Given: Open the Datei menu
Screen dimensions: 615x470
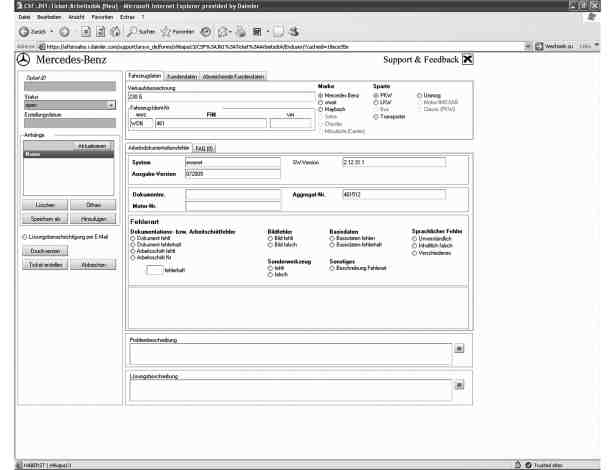Looking at the screenshot, I should (x=24, y=17).
